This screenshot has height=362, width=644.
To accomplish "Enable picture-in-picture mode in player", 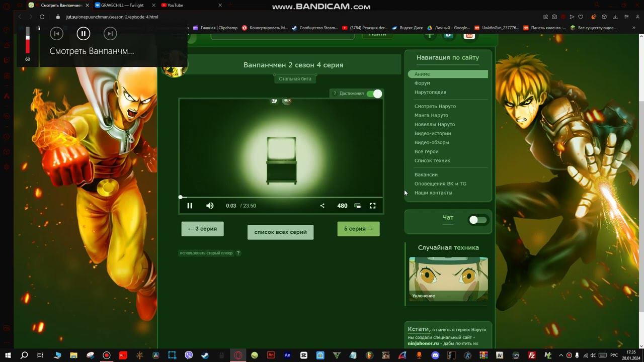I will point(358,206).
